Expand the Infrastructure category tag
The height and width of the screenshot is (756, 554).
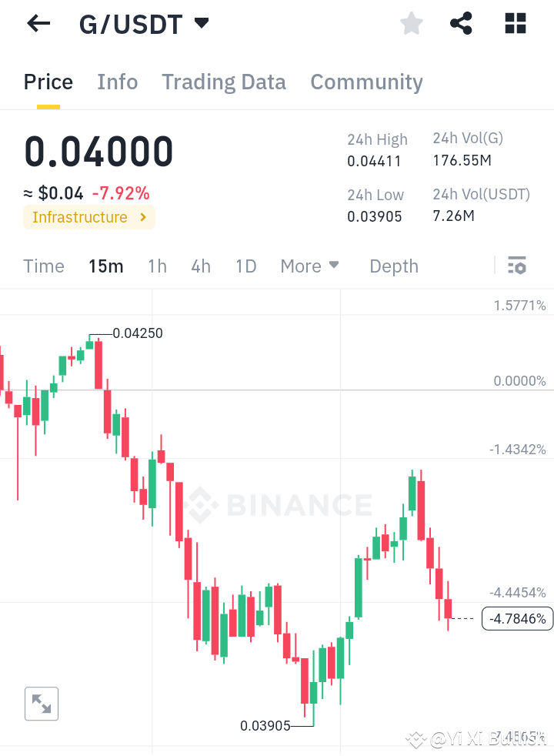click(x=88, y=217)
